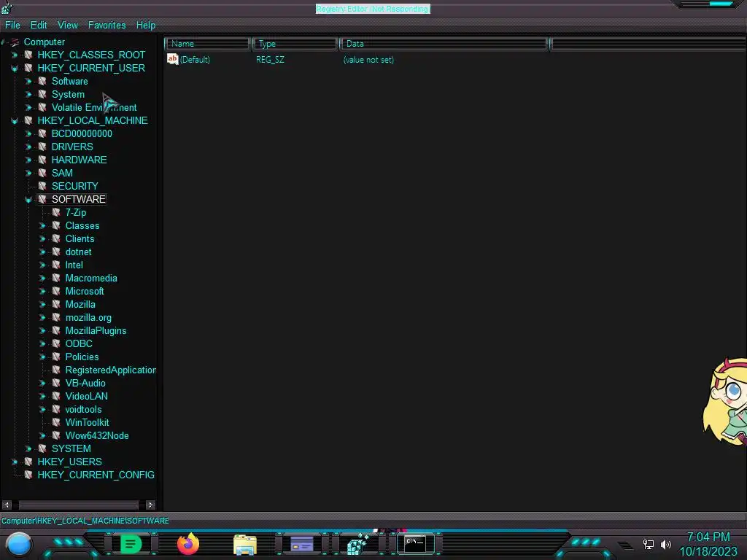Select the System key under HKEY_CURRENT_USER
The width and height of the screenshot is (747, 560).
point(68,95)
